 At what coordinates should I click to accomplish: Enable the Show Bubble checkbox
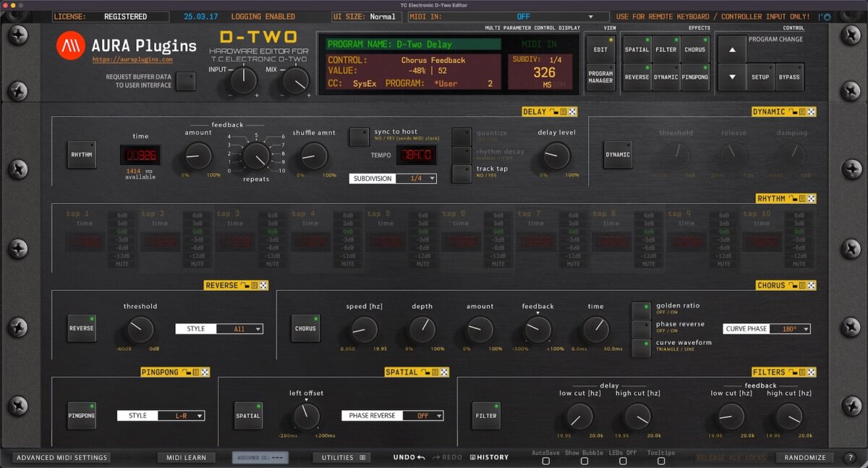click(x=584, y=461)
